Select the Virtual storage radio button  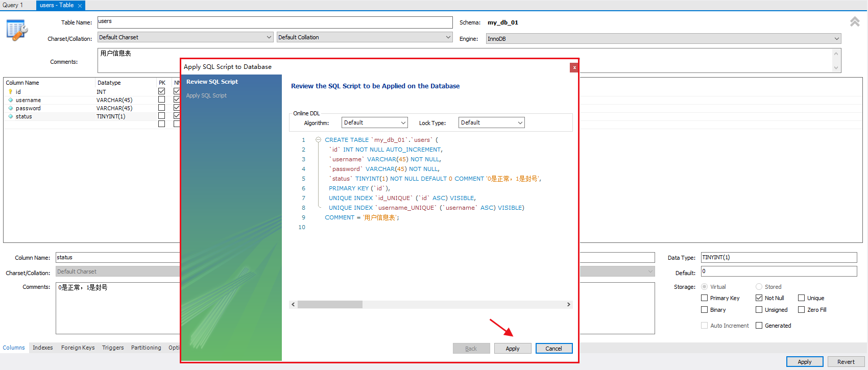705,287
